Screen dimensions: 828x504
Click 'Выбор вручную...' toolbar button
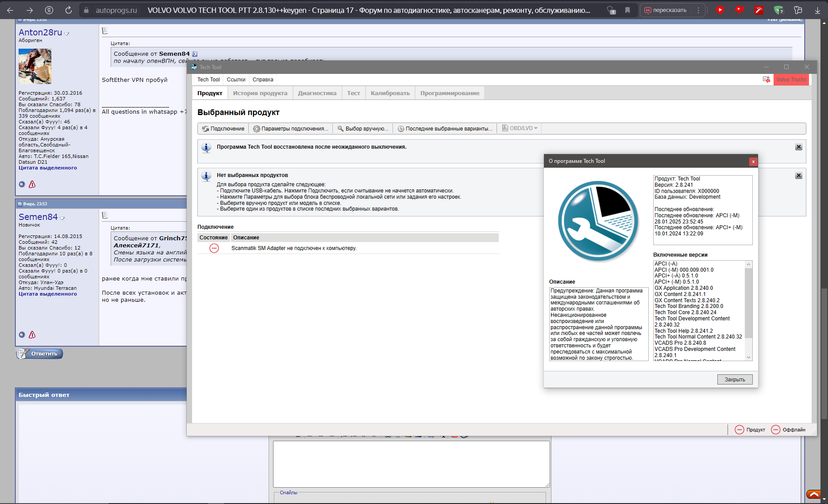[363, 129]
